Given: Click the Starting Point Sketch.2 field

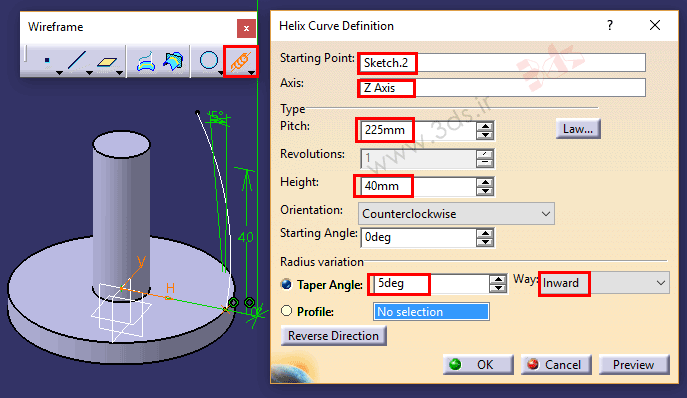Looking at the screenshot, I should click(502, 63).
